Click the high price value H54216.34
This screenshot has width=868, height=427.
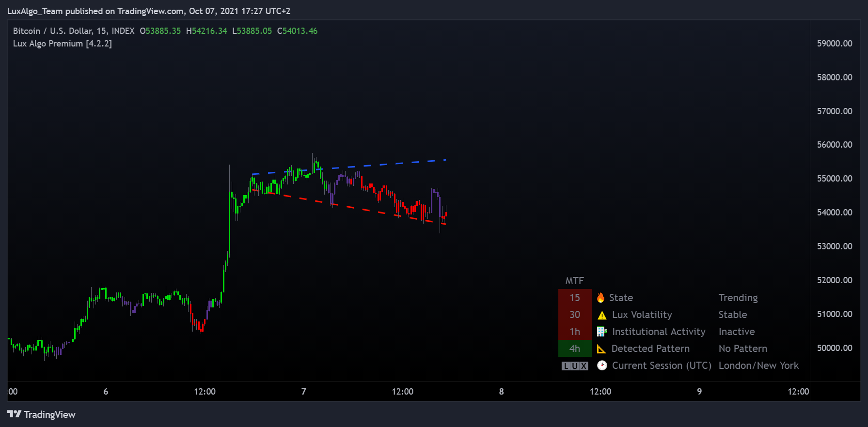point(206,31)
